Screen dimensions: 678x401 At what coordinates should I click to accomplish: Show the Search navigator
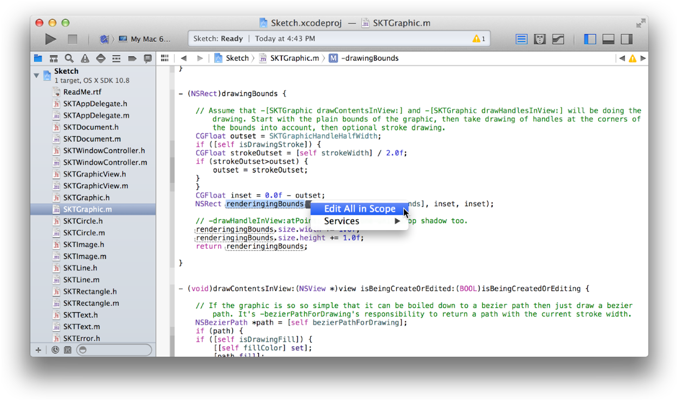pyautogui.click(x=69, y=58)
